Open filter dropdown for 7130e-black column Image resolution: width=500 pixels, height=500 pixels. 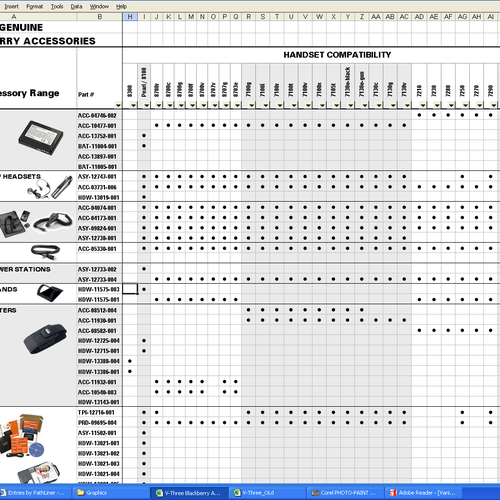[351, 105]
